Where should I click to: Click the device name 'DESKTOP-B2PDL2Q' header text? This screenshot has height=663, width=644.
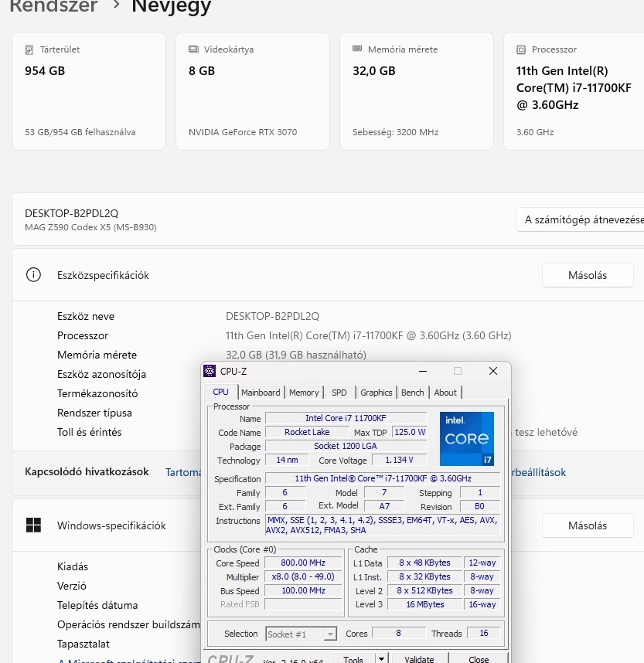[x=71, y=213]
